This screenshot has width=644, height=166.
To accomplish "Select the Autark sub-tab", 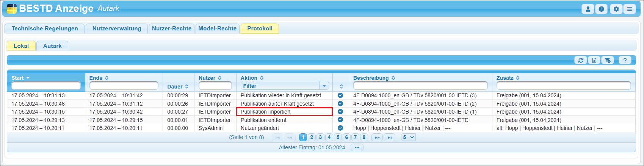I will pyautogui.click(x=52, y=46).
